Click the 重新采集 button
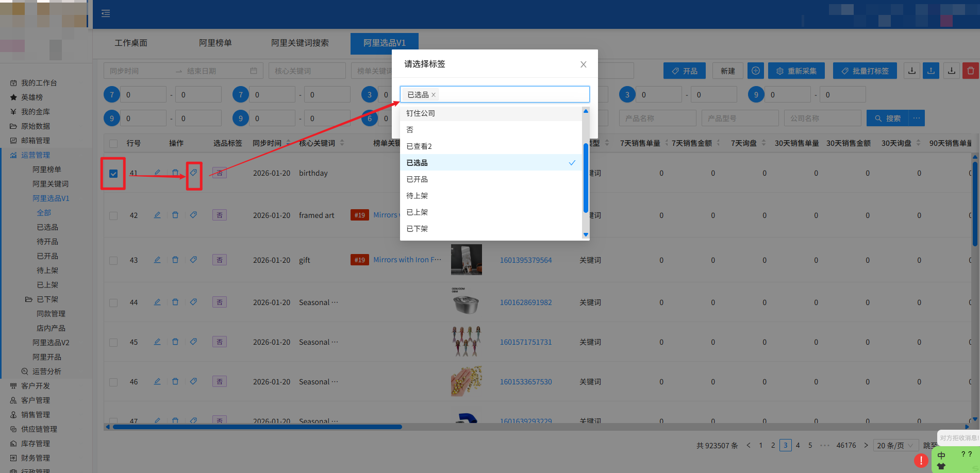 pyautogui.click(x=796, y=71)
